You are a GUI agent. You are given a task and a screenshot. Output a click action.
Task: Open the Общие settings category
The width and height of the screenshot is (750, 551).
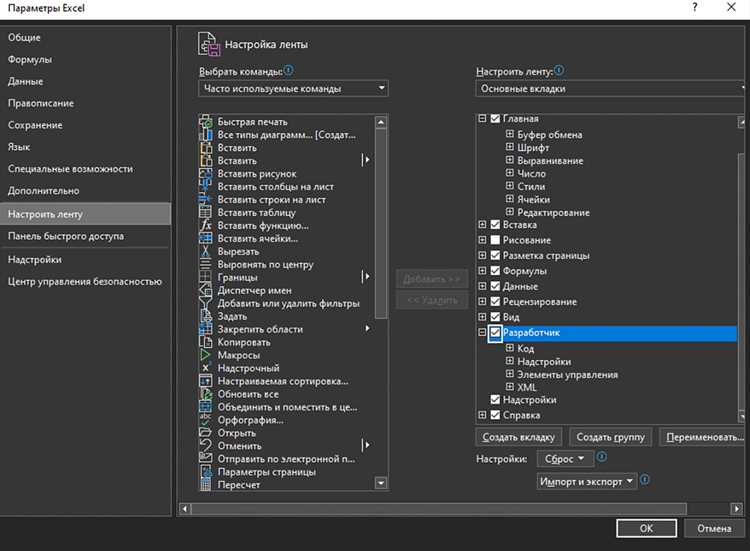pos(86,37)
